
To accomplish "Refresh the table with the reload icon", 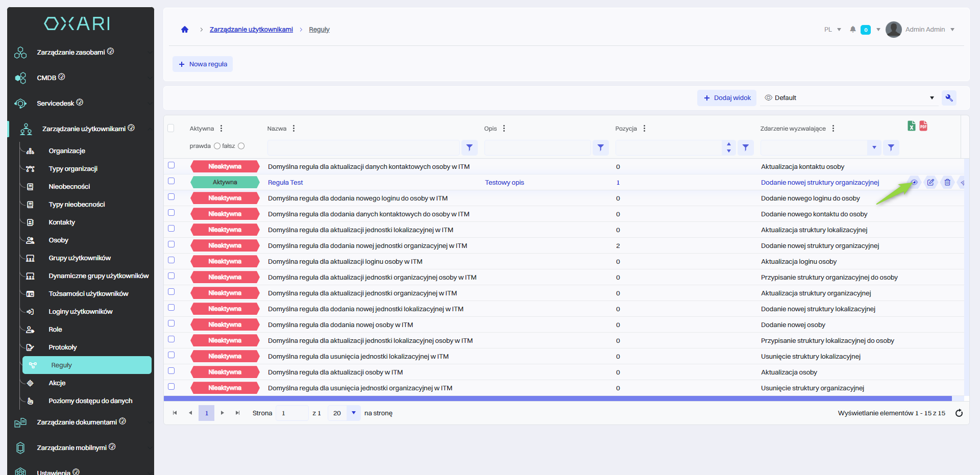I will [959, 413].
